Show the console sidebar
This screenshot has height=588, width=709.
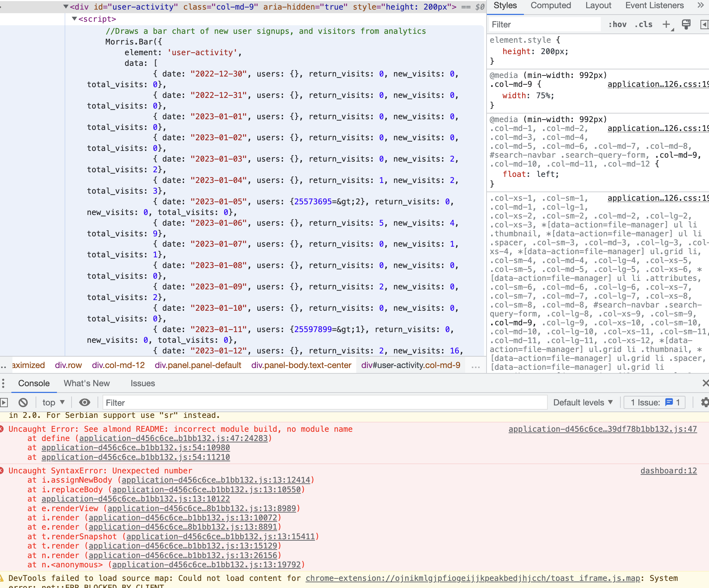point(4,402)
